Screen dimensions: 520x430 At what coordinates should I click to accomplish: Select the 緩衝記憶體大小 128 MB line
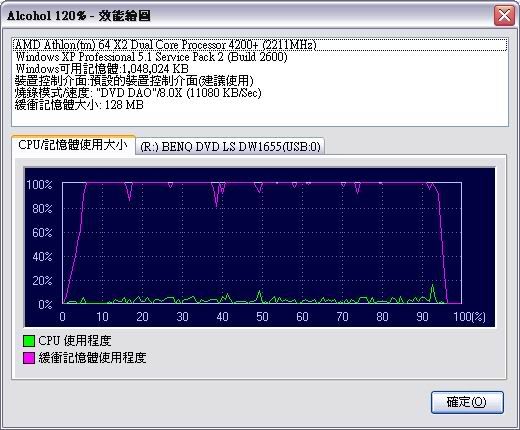[79, 105]
